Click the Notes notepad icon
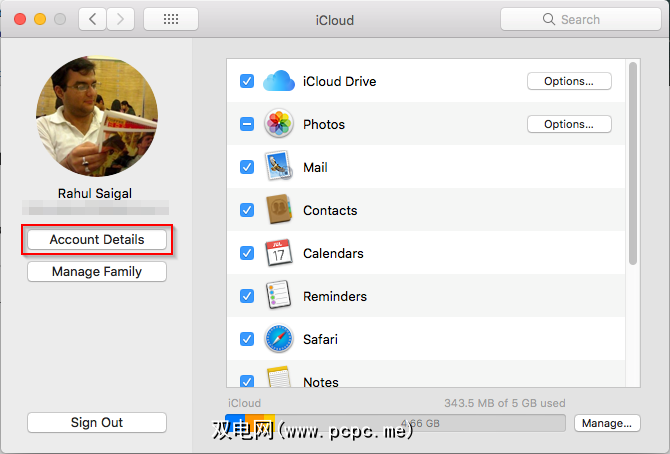 279,377
